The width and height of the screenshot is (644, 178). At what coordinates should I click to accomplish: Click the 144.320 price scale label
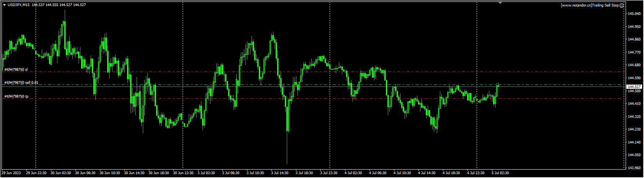634,117
